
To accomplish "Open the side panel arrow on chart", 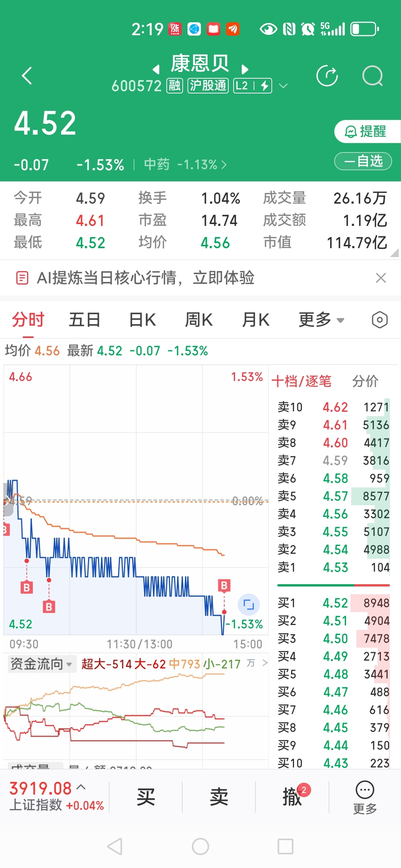I will [7, 500].
